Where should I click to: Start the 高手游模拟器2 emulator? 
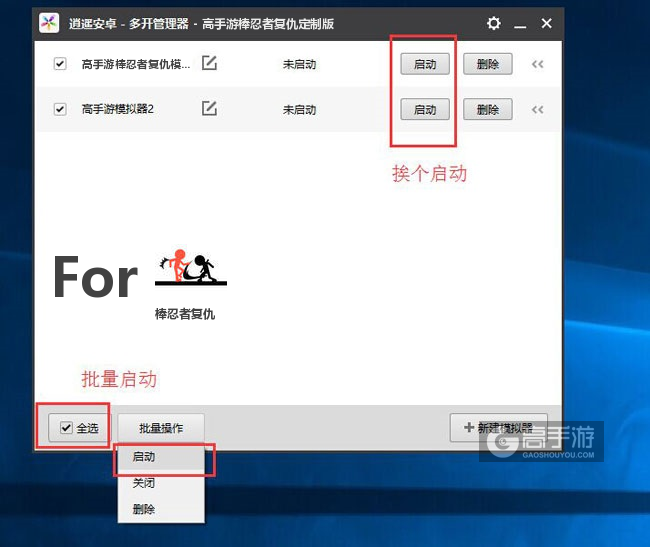425,109
